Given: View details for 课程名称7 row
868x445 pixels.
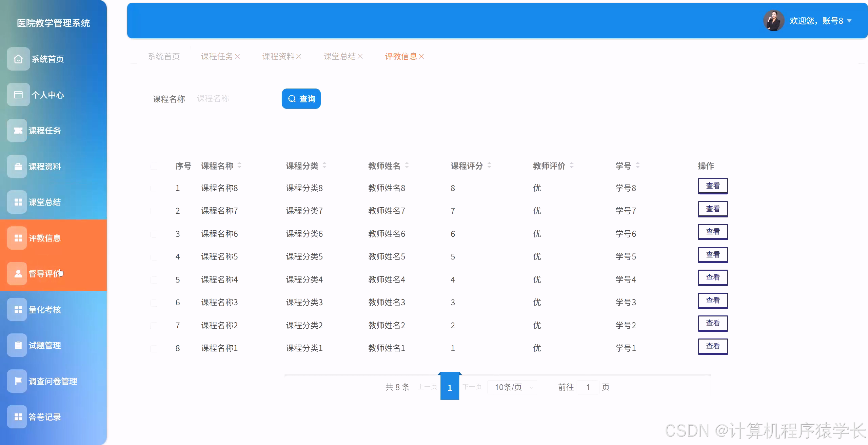Looking at the screenshot, I should click(713, 209).
